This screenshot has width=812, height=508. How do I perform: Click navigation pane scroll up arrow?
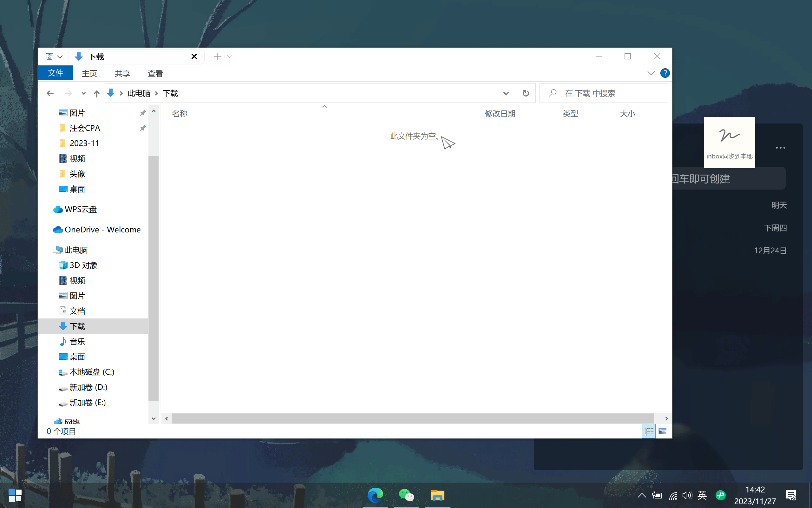(x=154, y=111)
